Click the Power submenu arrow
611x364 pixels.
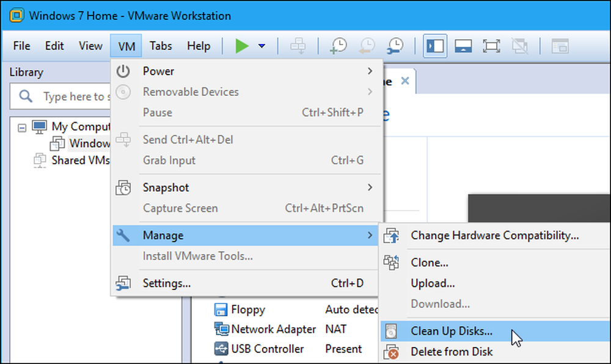click(370, 71)
